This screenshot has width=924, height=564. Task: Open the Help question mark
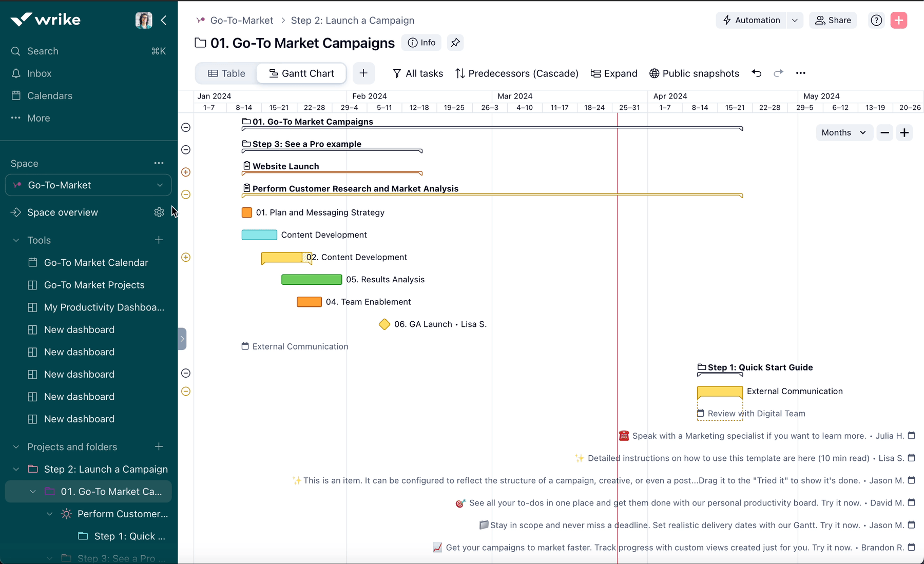[876, 20]
